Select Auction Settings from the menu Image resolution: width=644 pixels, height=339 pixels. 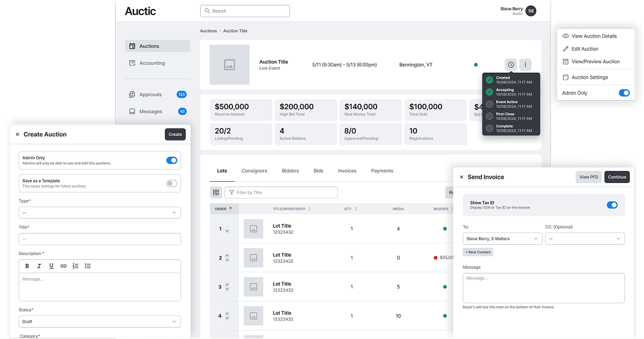pyautogui.click(x=589, y=77)
